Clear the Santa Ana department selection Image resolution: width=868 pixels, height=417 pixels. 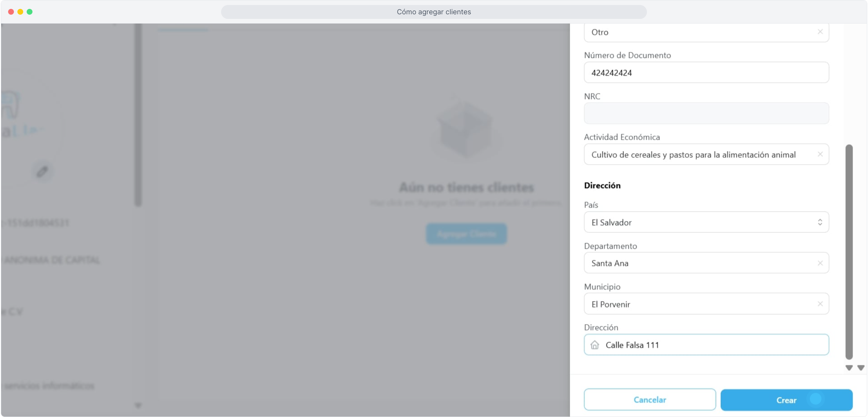click(x=820, y=263)
